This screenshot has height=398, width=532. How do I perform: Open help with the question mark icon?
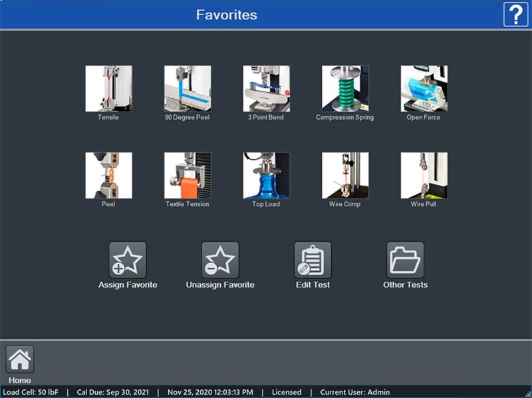[515, 15]
